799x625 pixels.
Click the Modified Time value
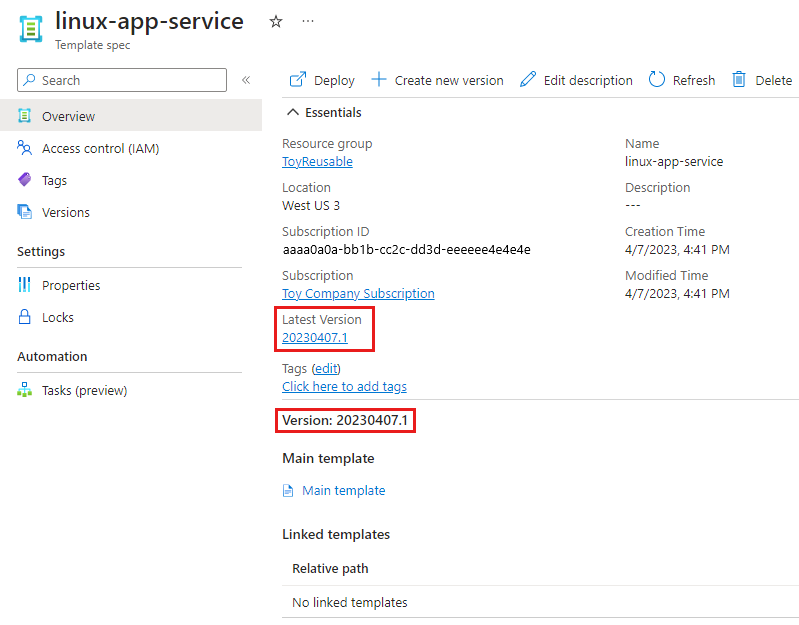coord(677,293)
